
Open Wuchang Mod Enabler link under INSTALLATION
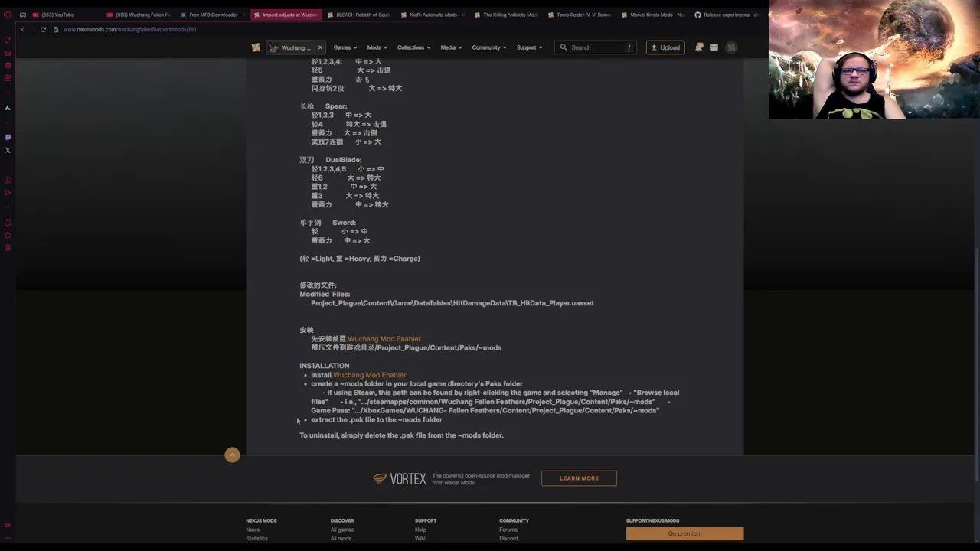370,375
